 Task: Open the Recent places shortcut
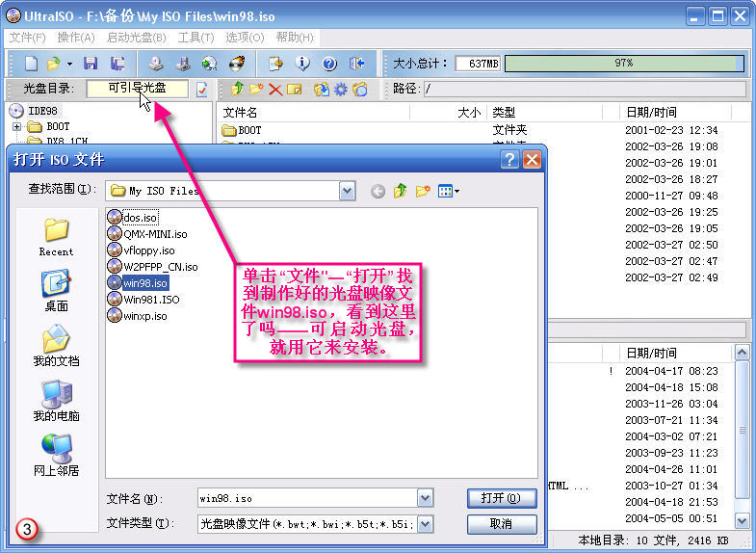point(57,237)
